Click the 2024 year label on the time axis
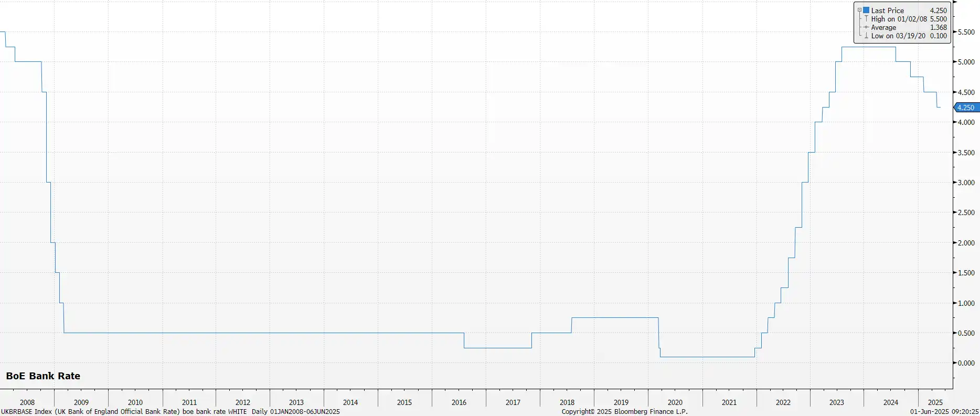The image size is (980, 416). click(x=891, y=402)
